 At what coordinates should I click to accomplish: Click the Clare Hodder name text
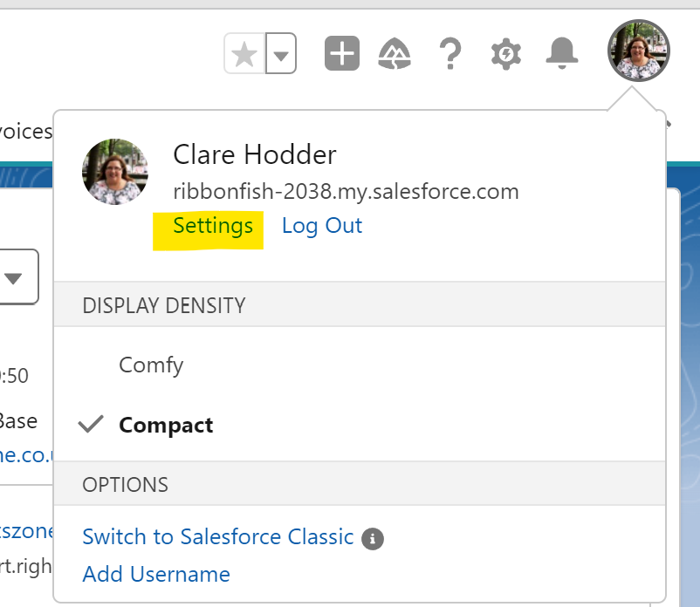[x=254, y=155]
